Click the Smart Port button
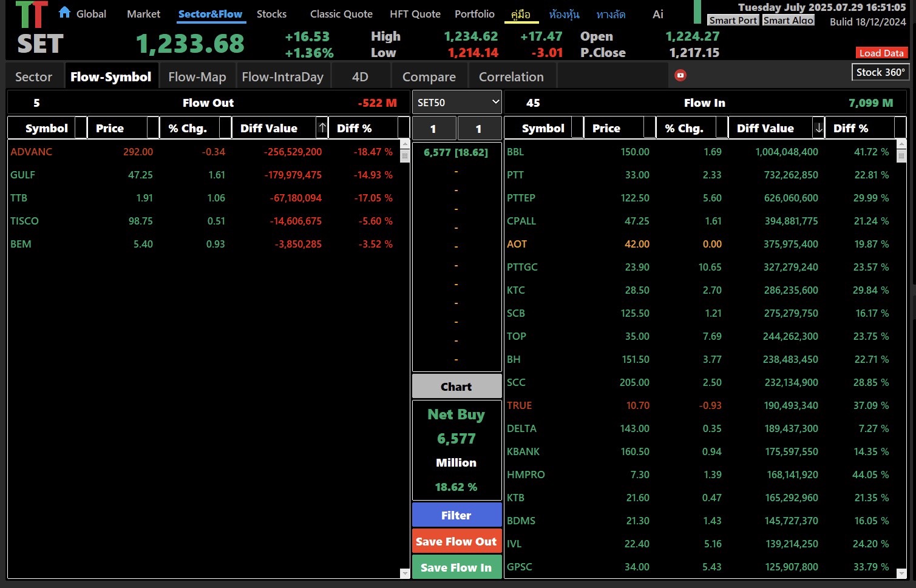 (733, 20)
